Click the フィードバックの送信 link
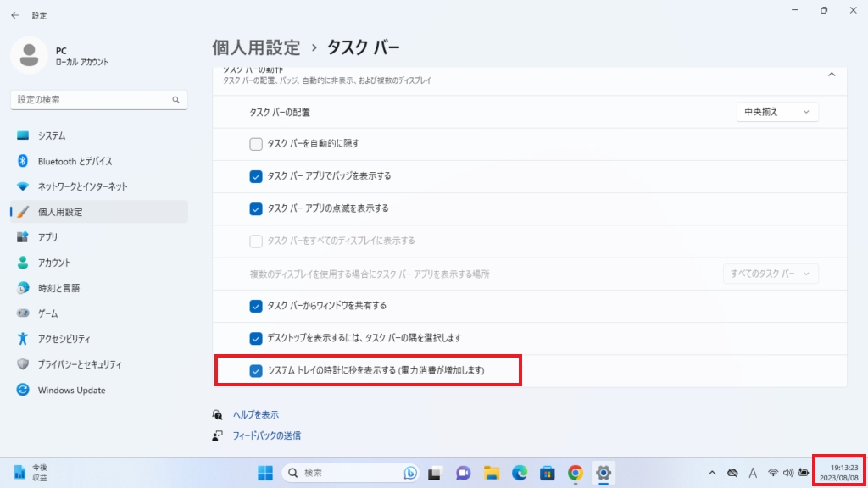Viewport: 868px width, 488px height. [266, 435]
